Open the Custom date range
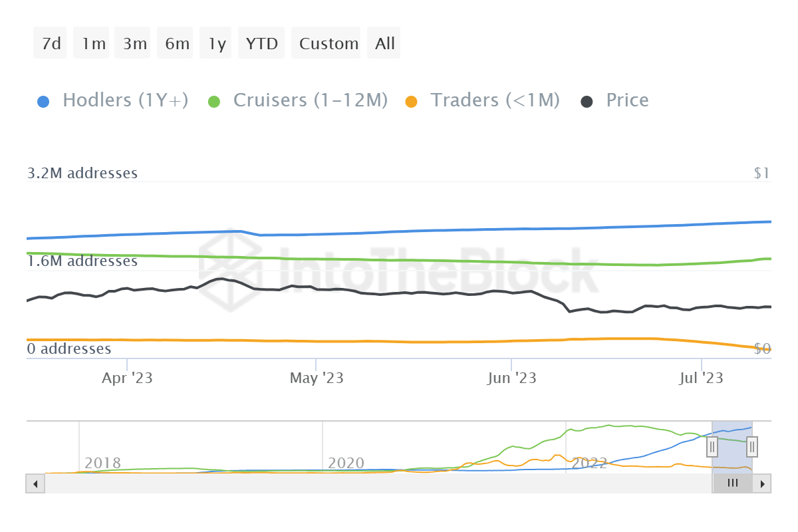 tap(329, 44)
